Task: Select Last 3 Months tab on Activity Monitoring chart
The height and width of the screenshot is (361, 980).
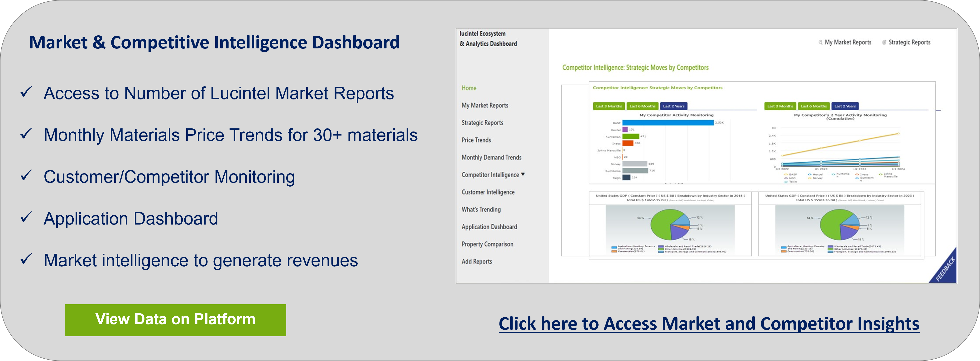Action: point(609,106)
